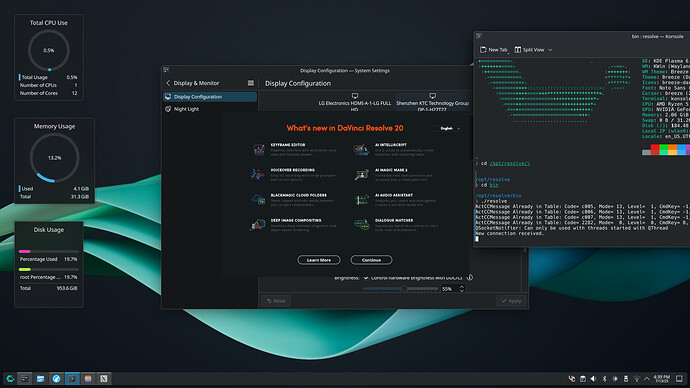Click the Reset button in System Settings
Viewport: 690px width, 388px height.
(276, 301)
